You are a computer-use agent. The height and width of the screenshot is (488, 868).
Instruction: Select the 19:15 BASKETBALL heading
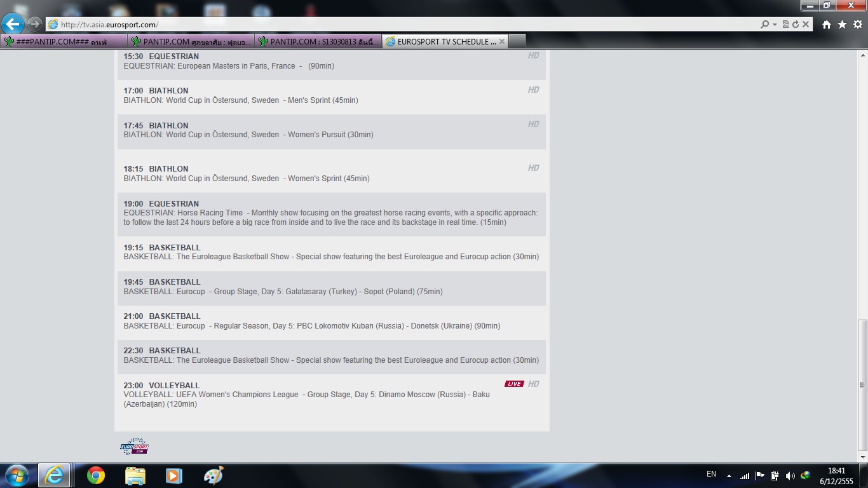[x=162, y=248]
